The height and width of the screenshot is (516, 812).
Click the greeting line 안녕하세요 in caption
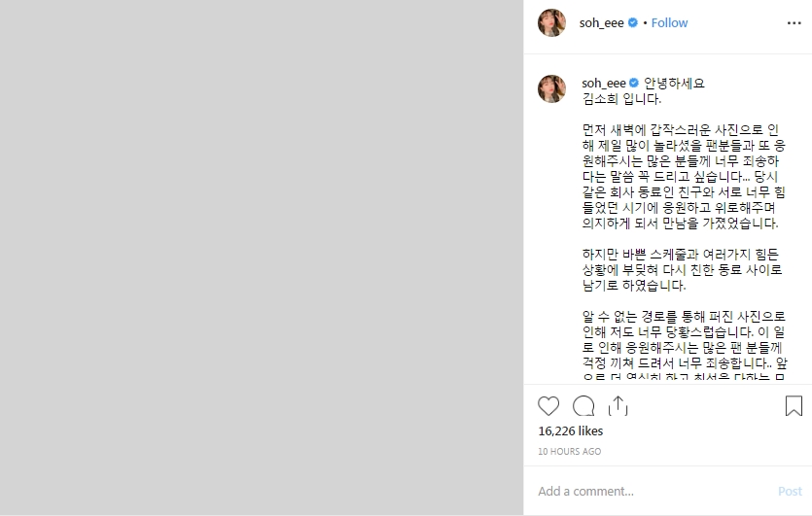674,84
